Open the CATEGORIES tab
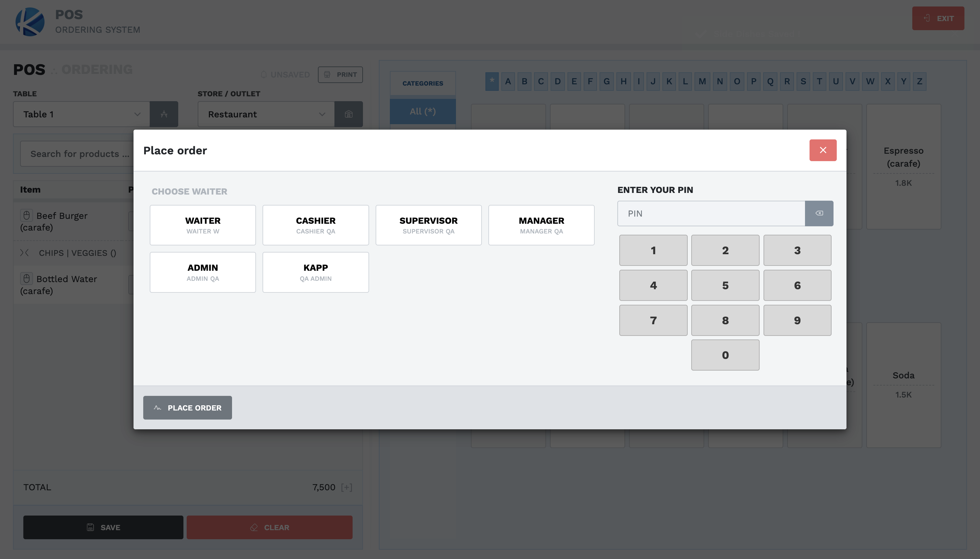The image size is (980, 559). tap(423, 83)
